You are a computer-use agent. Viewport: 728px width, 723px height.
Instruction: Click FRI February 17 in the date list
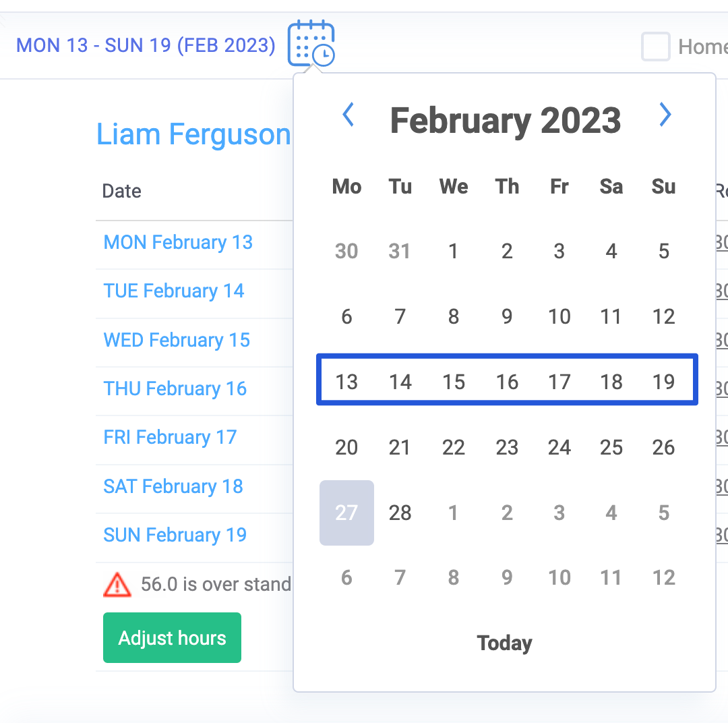[x=170, y=437]
